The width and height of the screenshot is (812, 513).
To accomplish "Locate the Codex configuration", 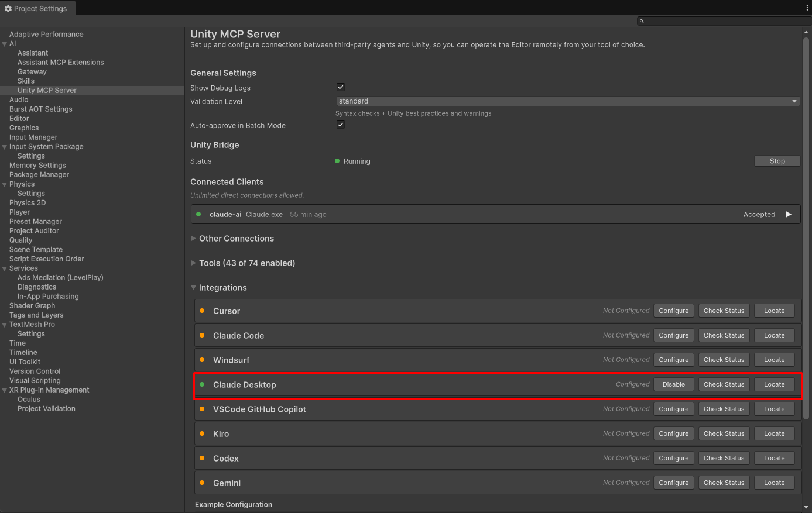I will (775, 458).
